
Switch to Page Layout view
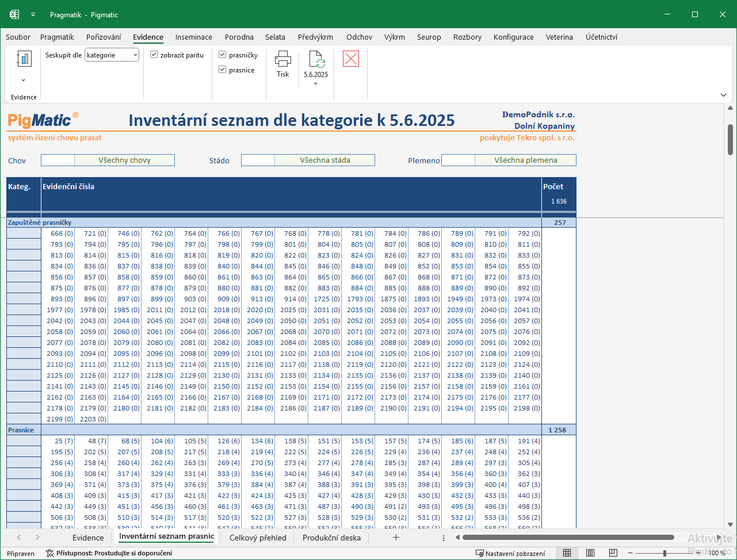point(590,553)
